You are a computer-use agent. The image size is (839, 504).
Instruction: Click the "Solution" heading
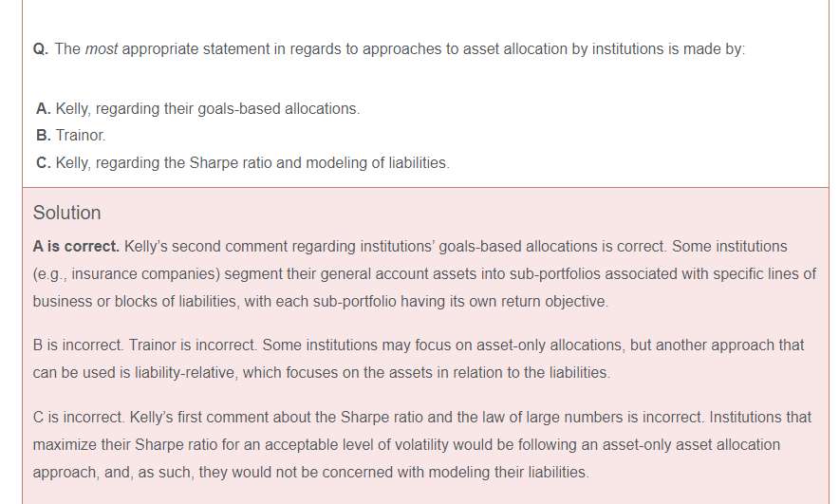click(x=66, y=213)
